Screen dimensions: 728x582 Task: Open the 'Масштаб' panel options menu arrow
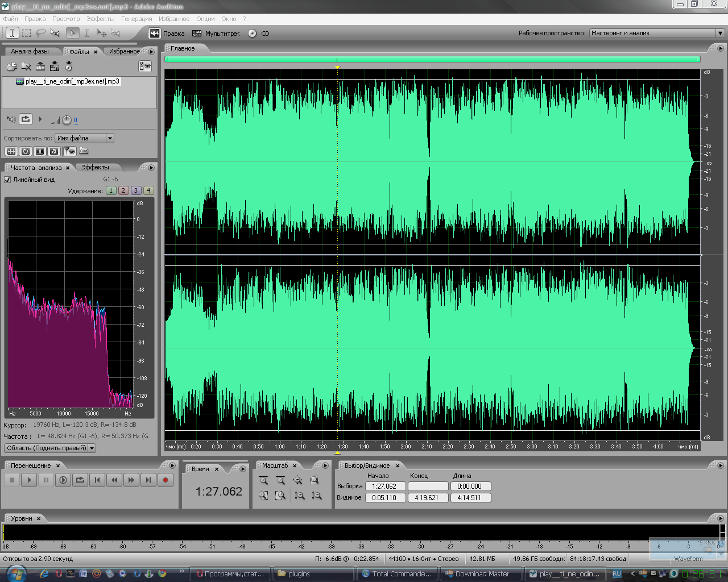325,465
